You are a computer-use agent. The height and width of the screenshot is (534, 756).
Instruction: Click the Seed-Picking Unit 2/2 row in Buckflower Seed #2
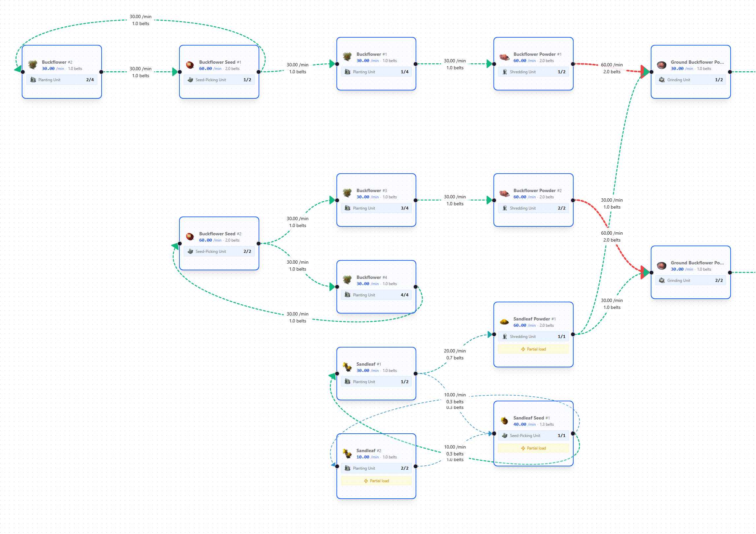click(x=219, y=251)
